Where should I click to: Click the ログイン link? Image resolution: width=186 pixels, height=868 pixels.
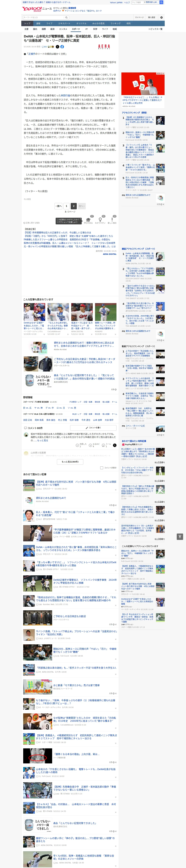(x=57, y=11)
